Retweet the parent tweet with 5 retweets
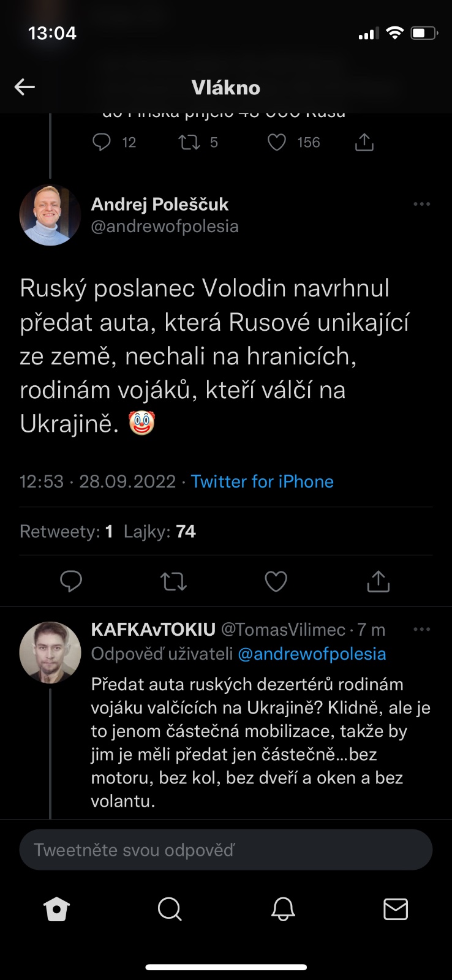The height and width of the screenshot is (980, 452). tap(189, 143)
